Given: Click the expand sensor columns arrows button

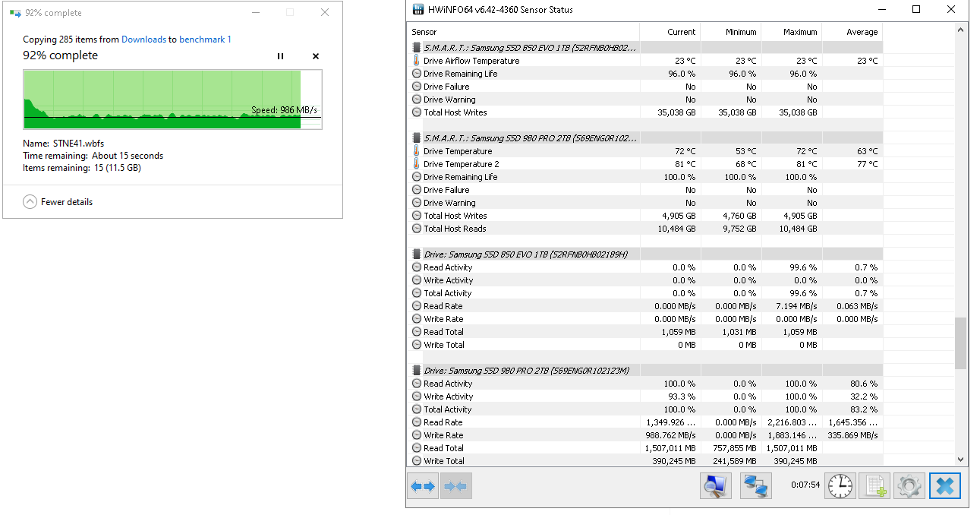Looking at the screenshot, I should coord(424,486).
